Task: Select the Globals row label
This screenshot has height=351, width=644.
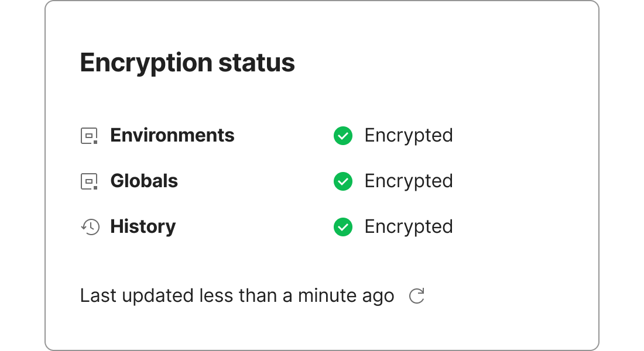Action: (143, 181)
